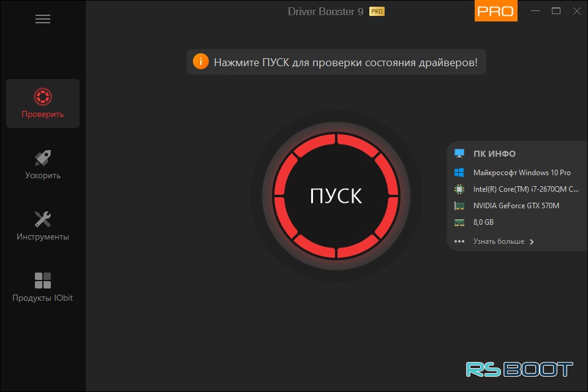Select the Проверить scan tab
The width and height of the screenshot is (588, 392).
click(x=43, y=104)
